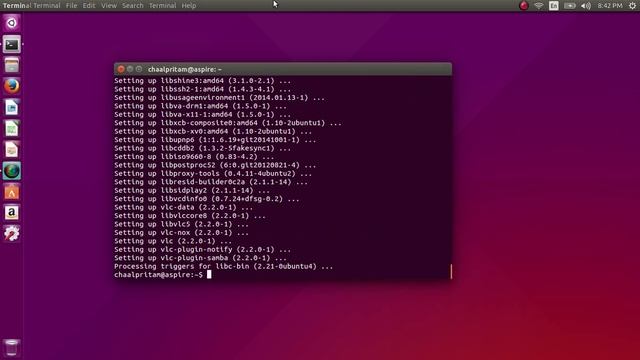Viewport: 640px width, 360px height.
Task: Open LibreOffice Calc from the launcher
Action: click(x=11, y=129)
